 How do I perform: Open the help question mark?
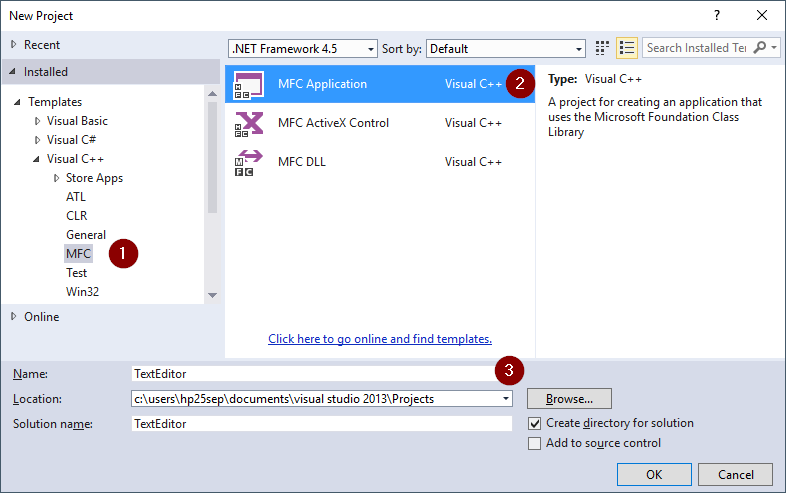717,15
